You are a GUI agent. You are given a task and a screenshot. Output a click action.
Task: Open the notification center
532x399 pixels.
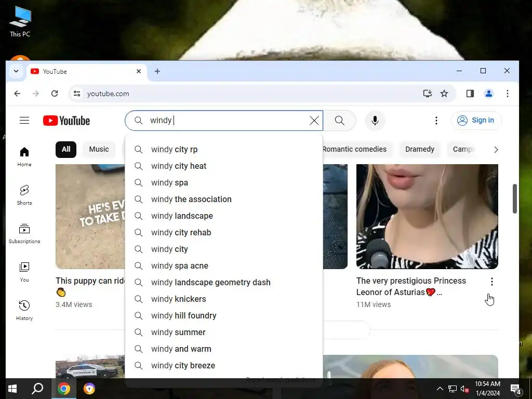pos(516,389)
